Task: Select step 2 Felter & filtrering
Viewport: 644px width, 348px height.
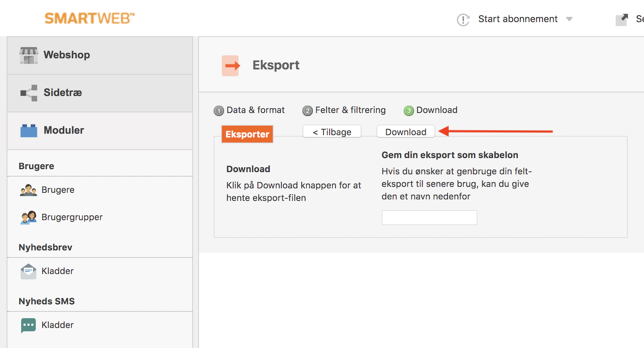Action: click(x=344, y=110)
